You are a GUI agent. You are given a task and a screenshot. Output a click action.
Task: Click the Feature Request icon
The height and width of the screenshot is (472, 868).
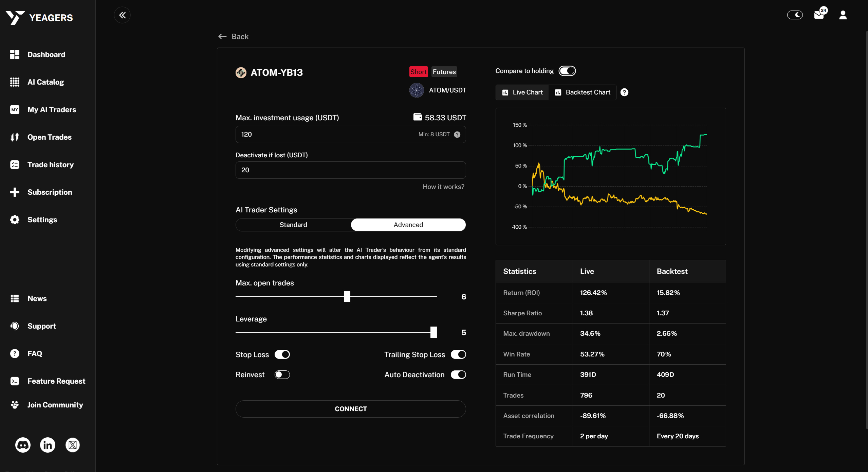(15, 381)
